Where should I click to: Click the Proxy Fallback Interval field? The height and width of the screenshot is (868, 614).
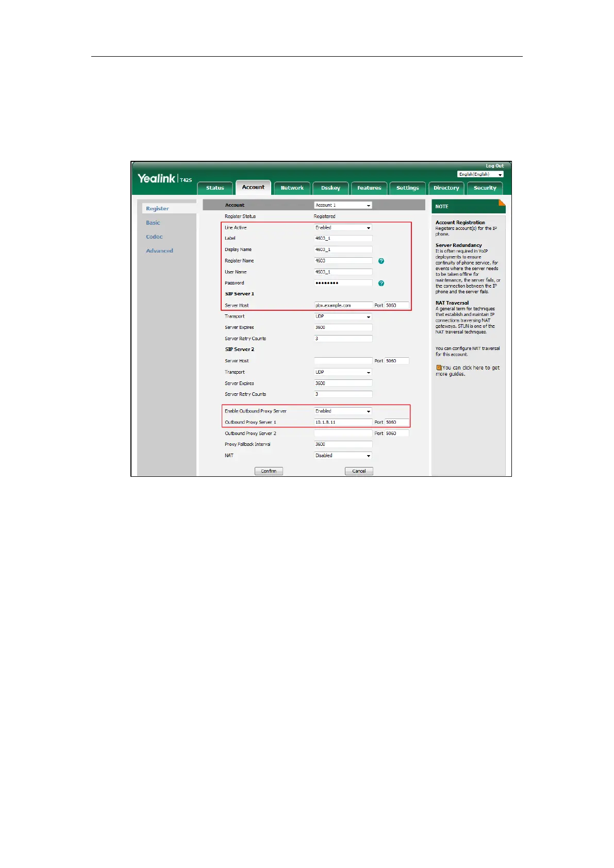pos(343,444)
